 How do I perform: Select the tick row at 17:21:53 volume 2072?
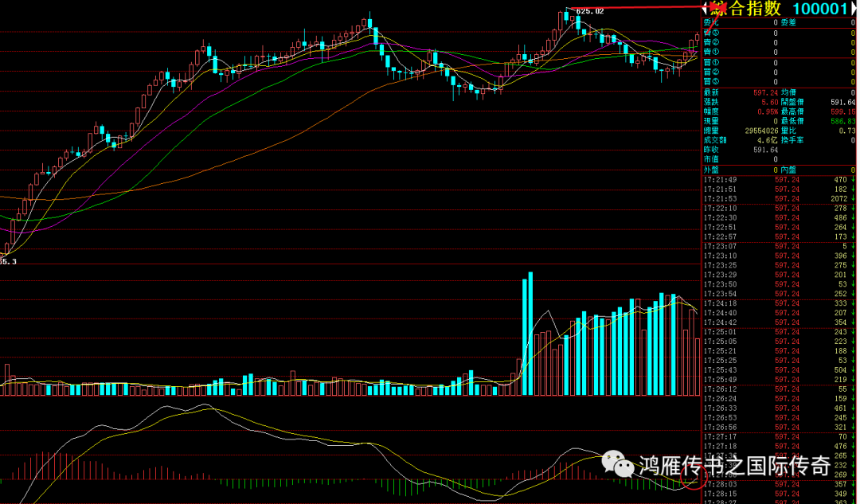point(780,198)
